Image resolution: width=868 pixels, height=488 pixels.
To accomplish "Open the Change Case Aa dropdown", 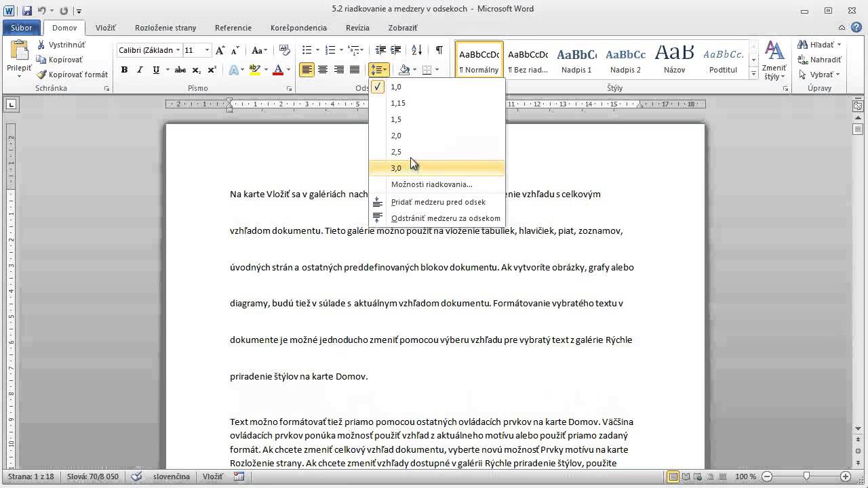I will click(259, 50).
